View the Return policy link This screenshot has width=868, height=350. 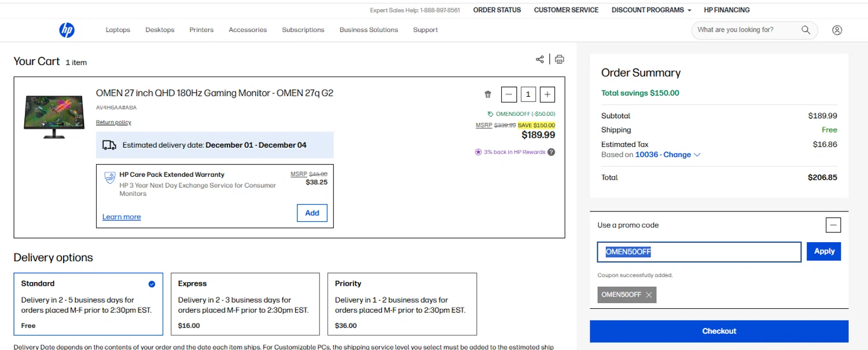pos(113,122)
